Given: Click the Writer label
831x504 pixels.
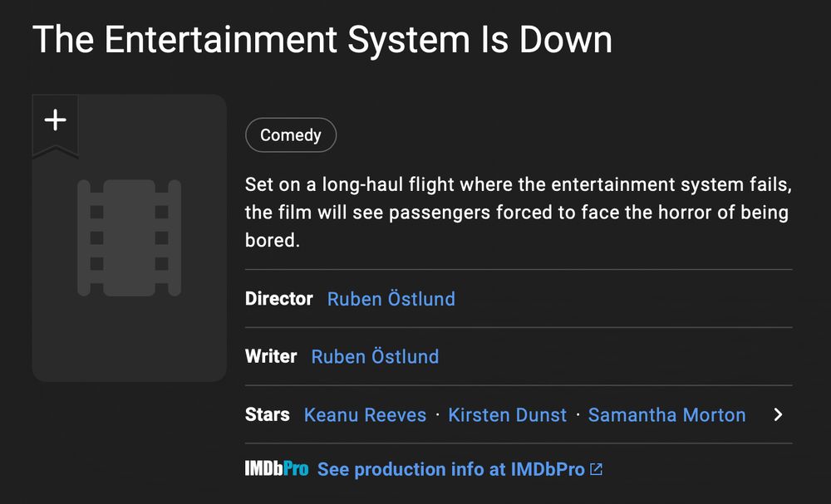Looking at the screenshot, I should coord(271,356).
